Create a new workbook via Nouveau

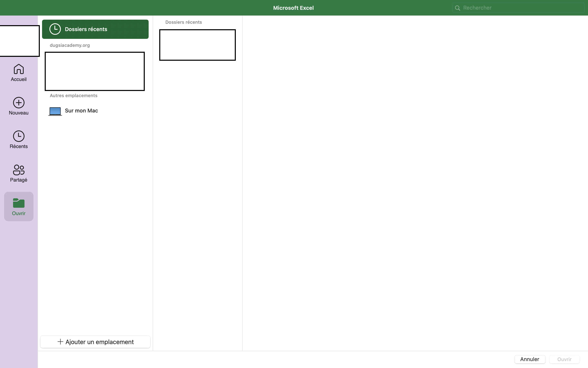[x=19, y=106]
